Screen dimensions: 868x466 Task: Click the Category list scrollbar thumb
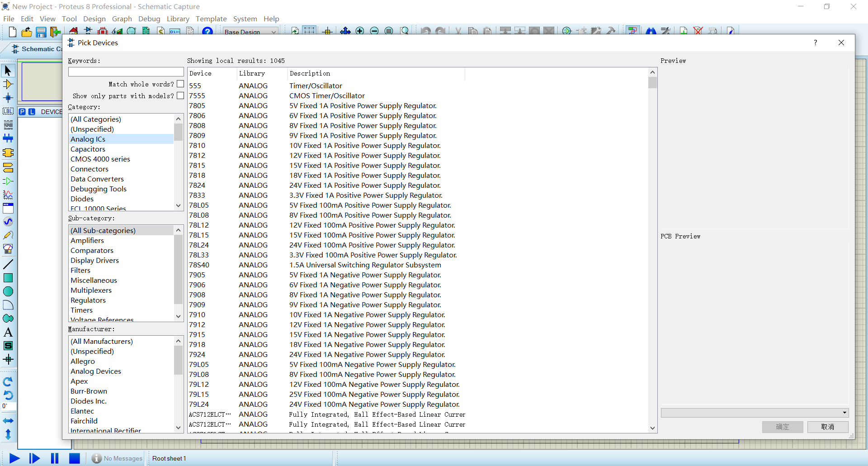[178, 132]
